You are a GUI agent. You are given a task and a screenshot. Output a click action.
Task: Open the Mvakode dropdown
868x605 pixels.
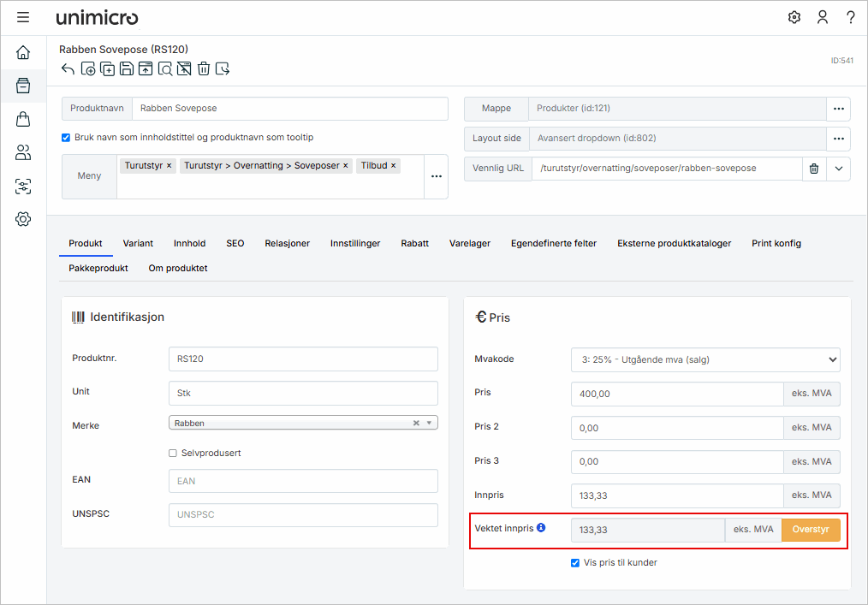705,359
